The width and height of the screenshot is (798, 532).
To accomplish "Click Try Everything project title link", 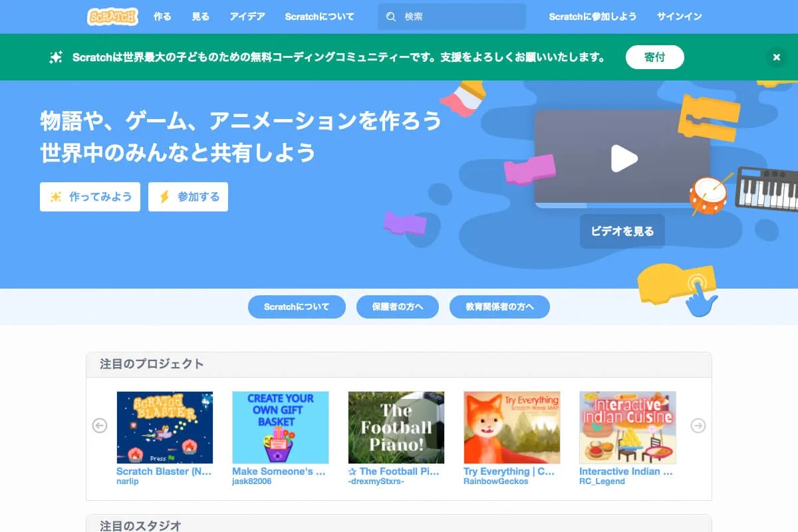I will pos(509,471).
